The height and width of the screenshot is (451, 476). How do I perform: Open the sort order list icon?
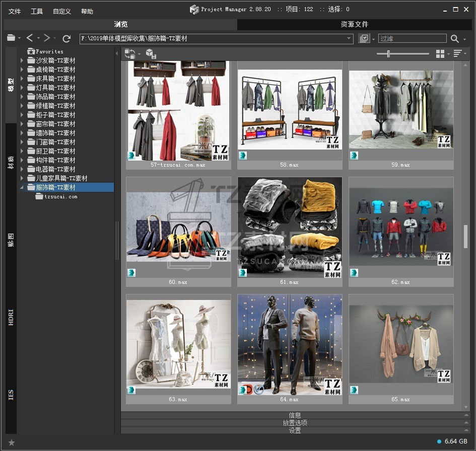tap(457, 54)
